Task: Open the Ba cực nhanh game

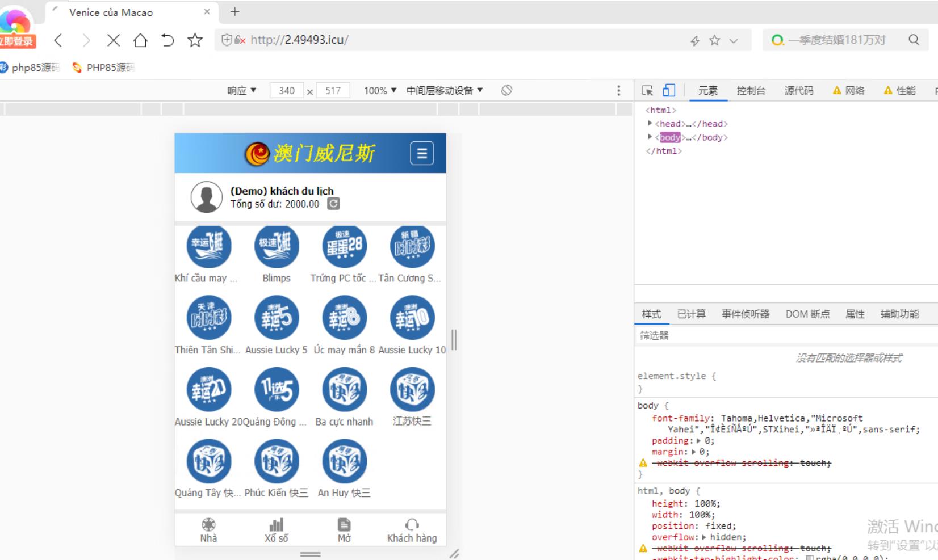Action: pyautogui.click(x=344, y=390)
